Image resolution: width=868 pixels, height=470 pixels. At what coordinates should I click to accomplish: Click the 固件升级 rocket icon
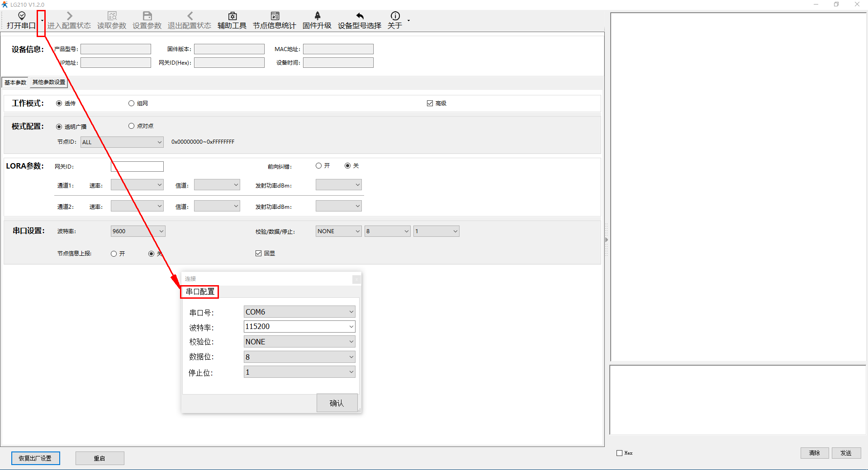click(317, 16)
